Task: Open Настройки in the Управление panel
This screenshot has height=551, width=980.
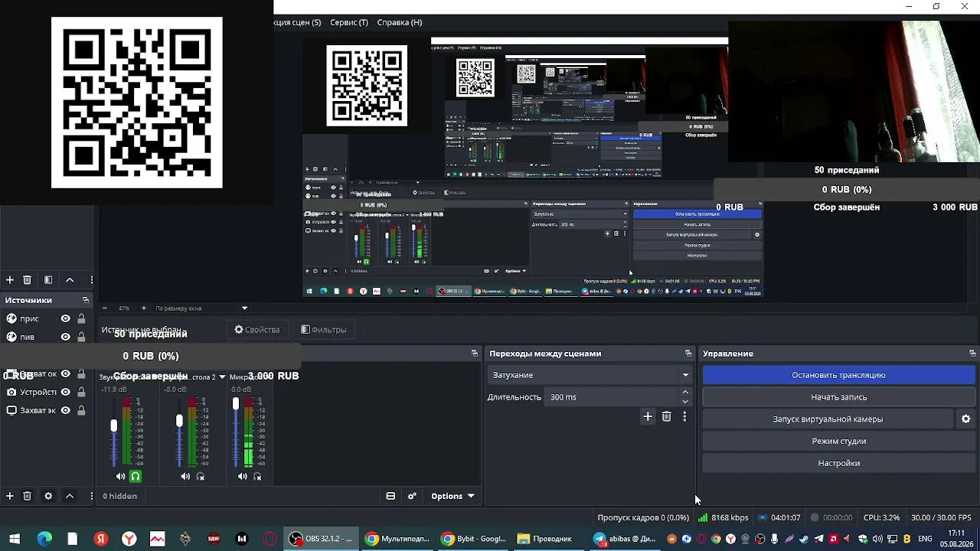Action: point(838,463)
